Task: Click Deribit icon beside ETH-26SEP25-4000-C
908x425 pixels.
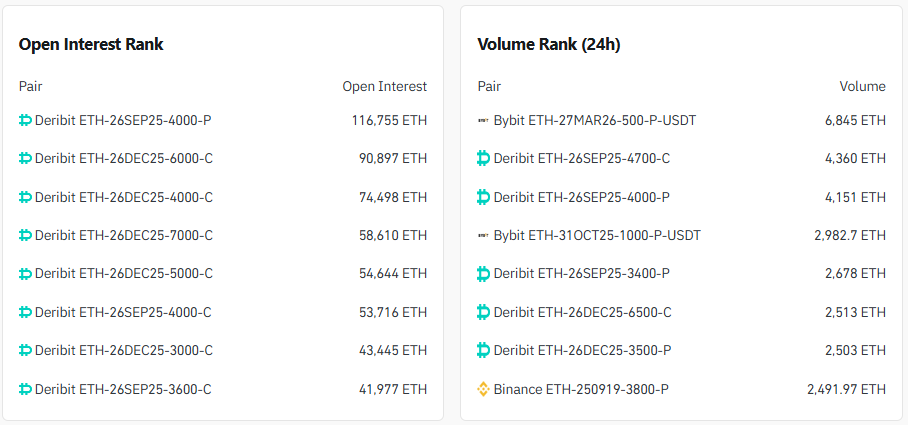Action: [x=25, y=313]
